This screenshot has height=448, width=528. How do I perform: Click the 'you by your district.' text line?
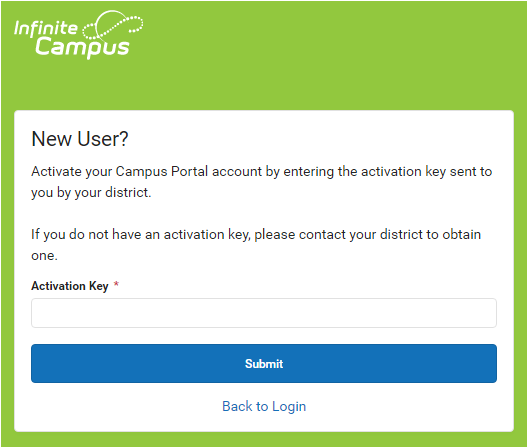(x=91, y=193)
